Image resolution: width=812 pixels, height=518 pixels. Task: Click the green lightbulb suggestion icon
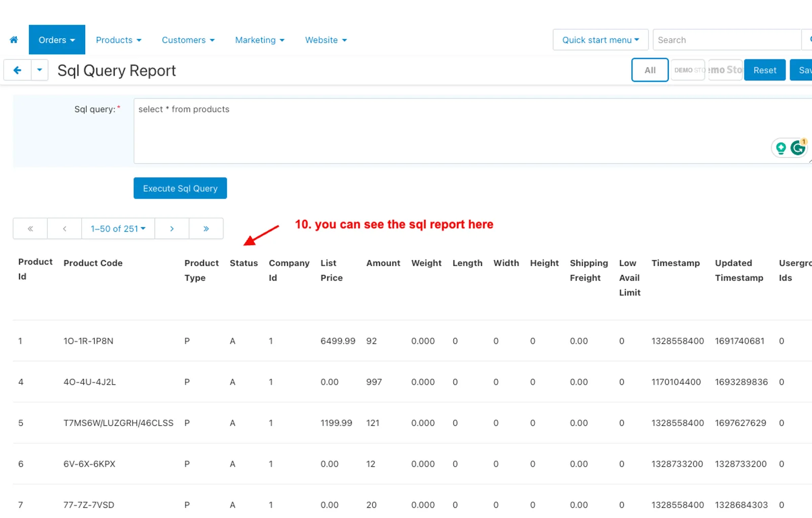(781, 148)
